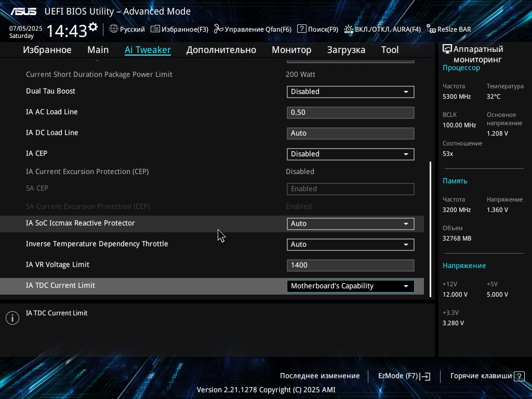Viewport: 532px width, 399px height.
Task: Select the IA TDC Current Limit row label
Action: pos(60,285)
